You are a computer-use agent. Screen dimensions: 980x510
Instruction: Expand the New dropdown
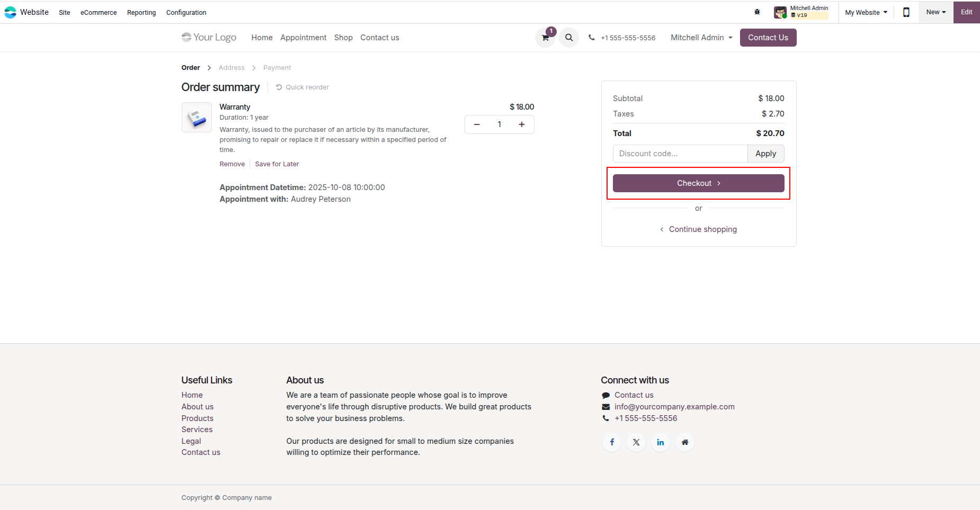coord(936,12)
